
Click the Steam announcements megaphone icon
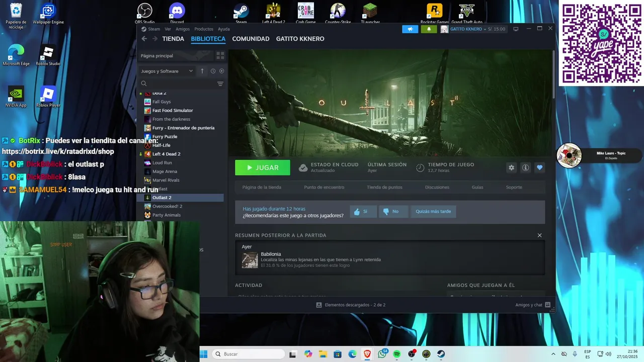(410, 29)
